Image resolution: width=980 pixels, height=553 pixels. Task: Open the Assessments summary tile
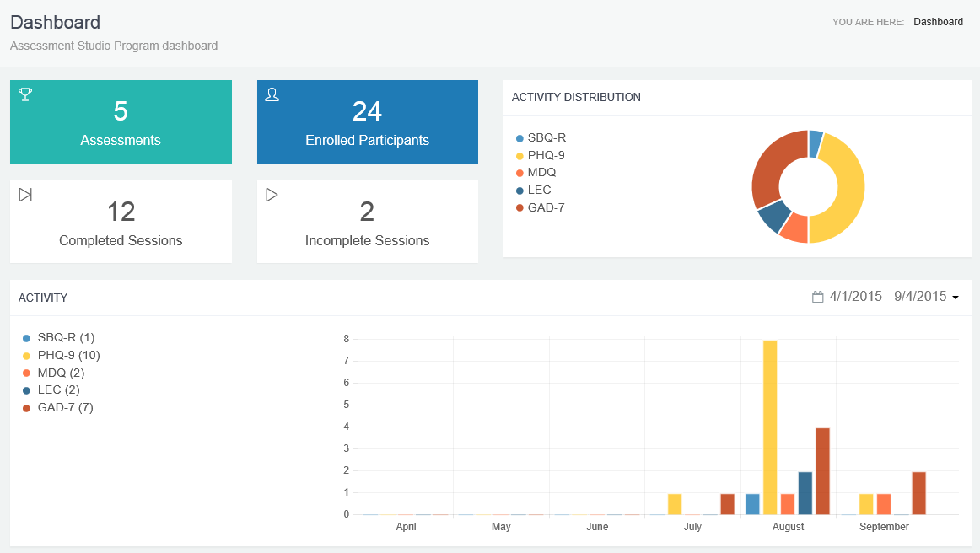[121, 122]
